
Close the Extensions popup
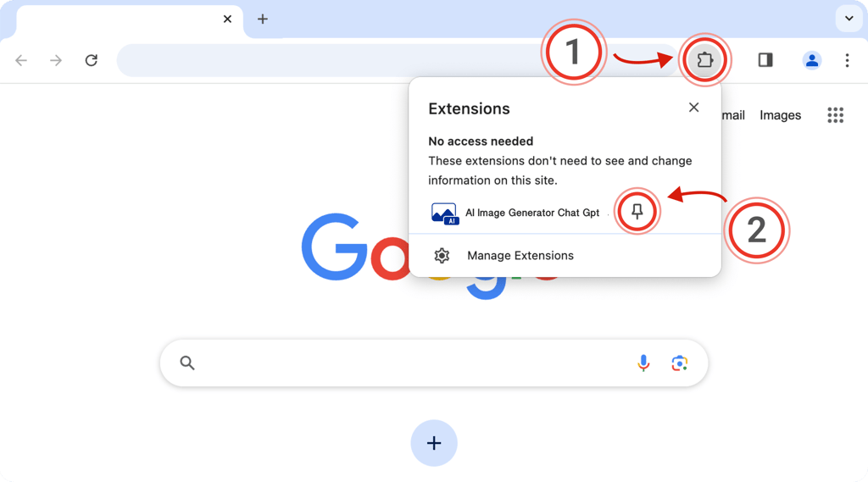click(x=693, y=108)
